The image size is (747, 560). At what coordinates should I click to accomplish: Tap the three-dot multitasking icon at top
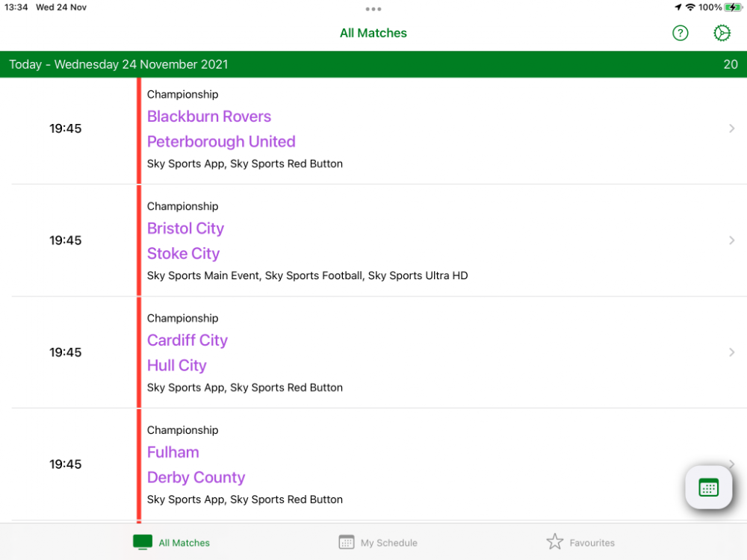(x=373, y=9)
